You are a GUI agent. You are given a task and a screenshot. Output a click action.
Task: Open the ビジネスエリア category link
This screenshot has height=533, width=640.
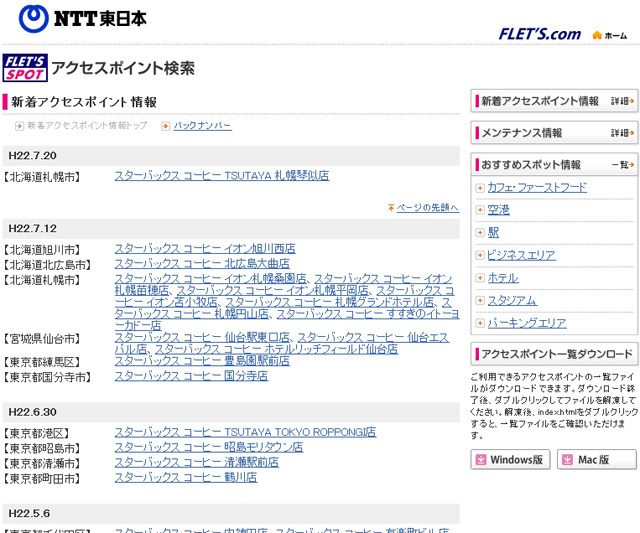click(x=521, y=255)
